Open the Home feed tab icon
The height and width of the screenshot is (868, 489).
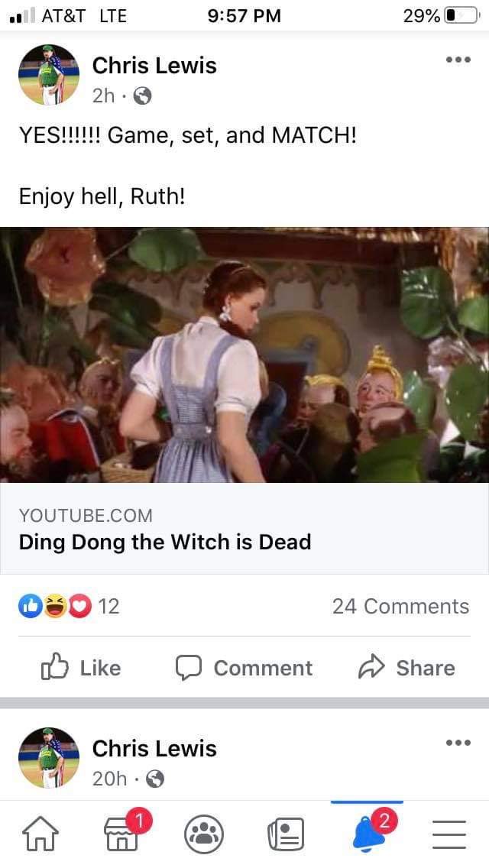(x=40, y=834)
